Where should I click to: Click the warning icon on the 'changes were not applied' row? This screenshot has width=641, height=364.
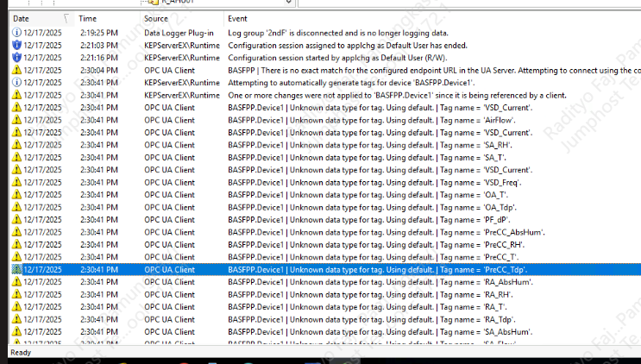point(16,95)
